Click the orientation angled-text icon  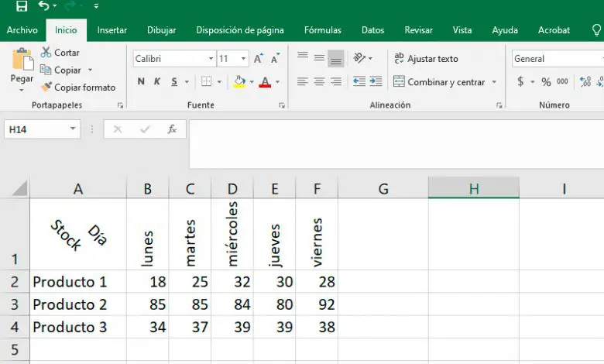point(359,58)
